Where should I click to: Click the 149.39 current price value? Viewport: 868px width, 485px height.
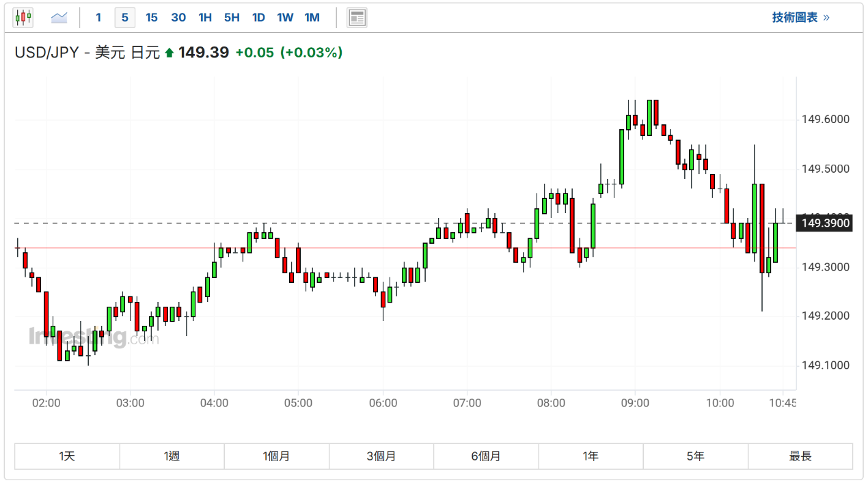(x=204, y=53)
